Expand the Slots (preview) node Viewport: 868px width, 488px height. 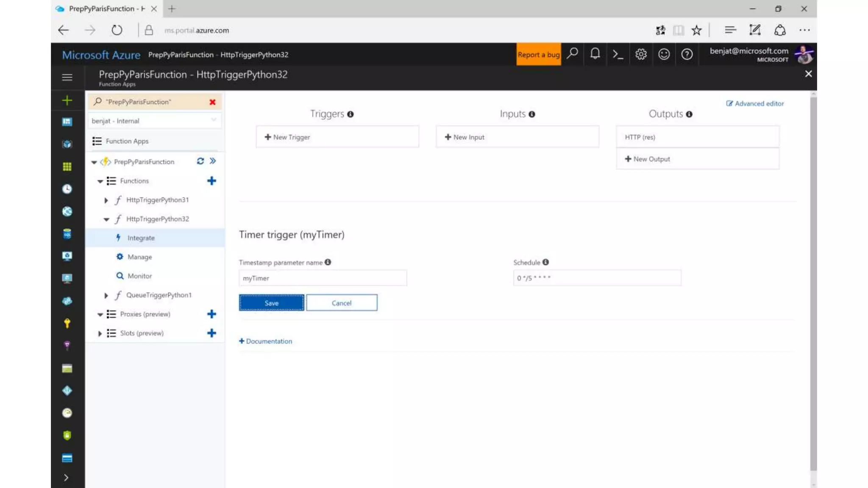point(100,333)
